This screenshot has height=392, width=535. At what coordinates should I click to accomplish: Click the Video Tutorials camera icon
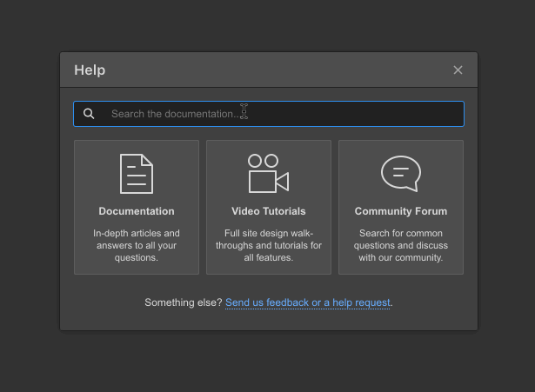click(269, 174)
